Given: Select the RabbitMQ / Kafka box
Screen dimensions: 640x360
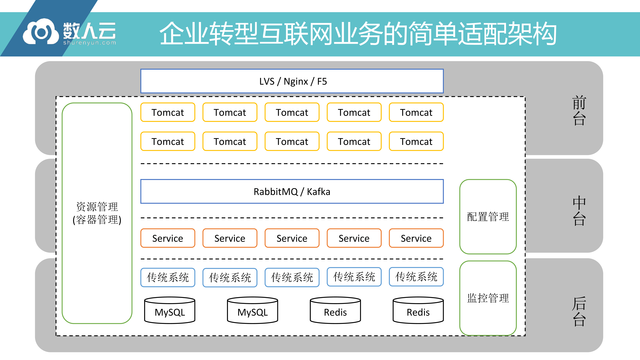Looking at the screenshot, I should (x=292, y=191).
